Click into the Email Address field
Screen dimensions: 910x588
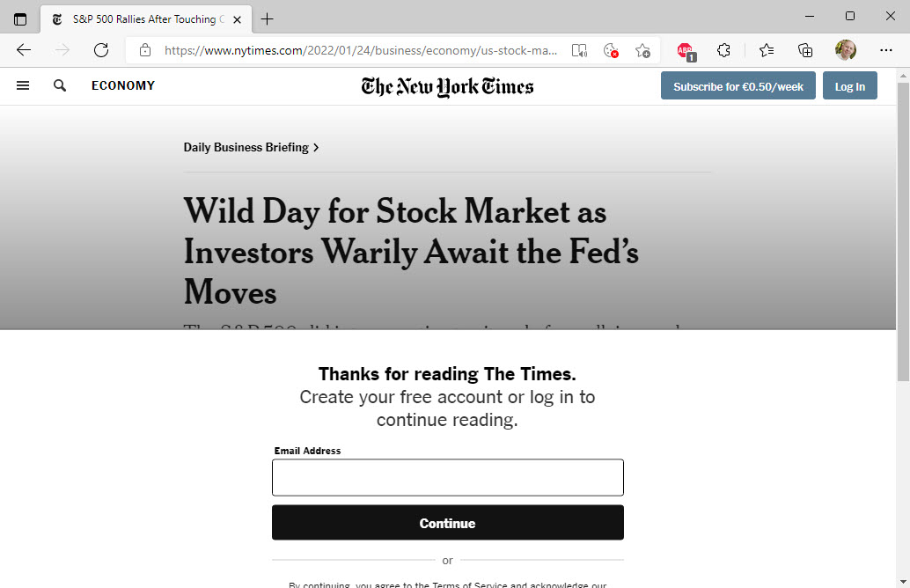[x=447, y=478]
